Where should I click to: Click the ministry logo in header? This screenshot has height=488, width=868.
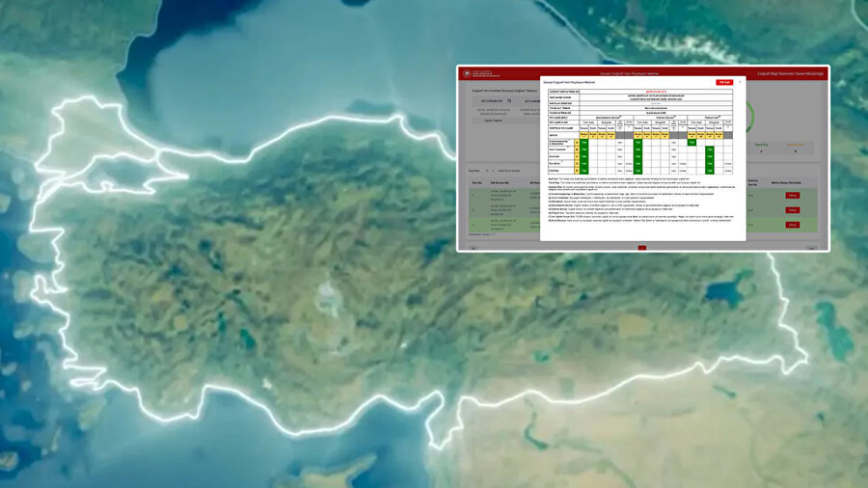[x=469, y=73]
